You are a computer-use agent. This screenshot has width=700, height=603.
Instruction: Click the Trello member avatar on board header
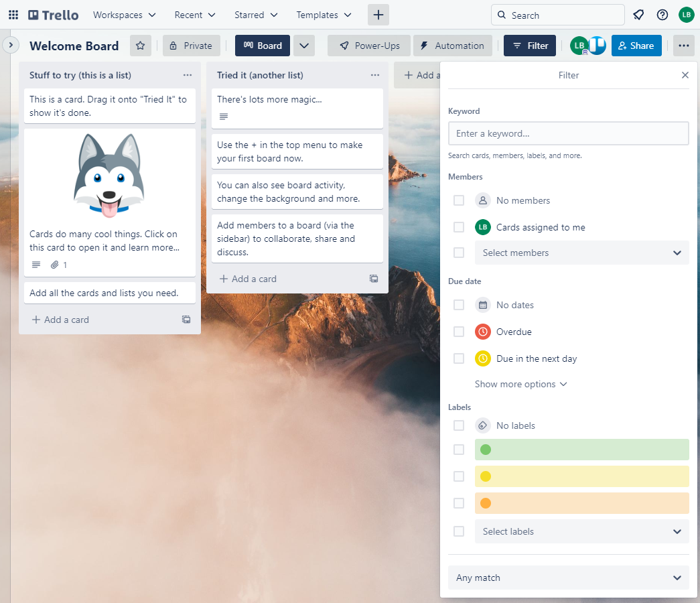point(597,46)
